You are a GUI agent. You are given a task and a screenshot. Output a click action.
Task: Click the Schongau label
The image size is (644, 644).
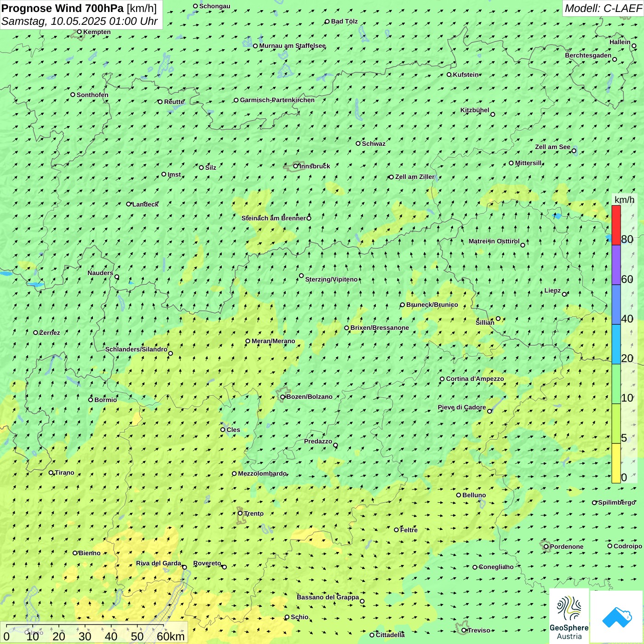coord(214,6)
